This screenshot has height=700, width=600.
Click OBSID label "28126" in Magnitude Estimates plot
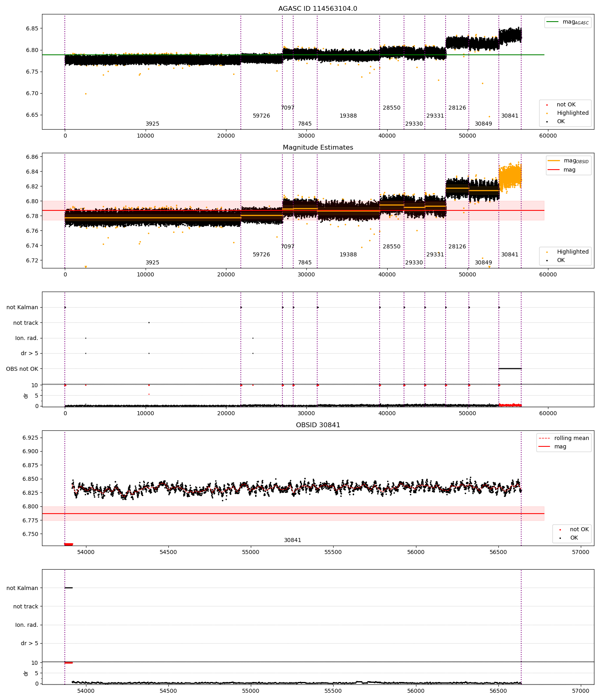click(x=457, y=247)
